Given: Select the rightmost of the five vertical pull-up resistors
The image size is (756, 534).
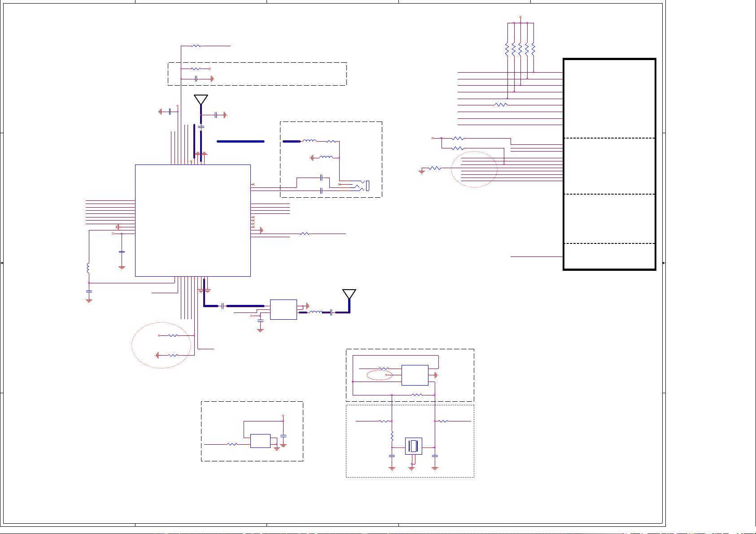Looking at the screenshot, I should [533, 49].
